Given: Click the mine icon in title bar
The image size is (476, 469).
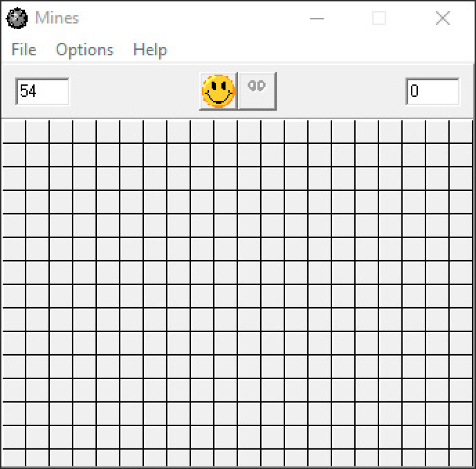Looking at the screenshot, I should 17,19.
